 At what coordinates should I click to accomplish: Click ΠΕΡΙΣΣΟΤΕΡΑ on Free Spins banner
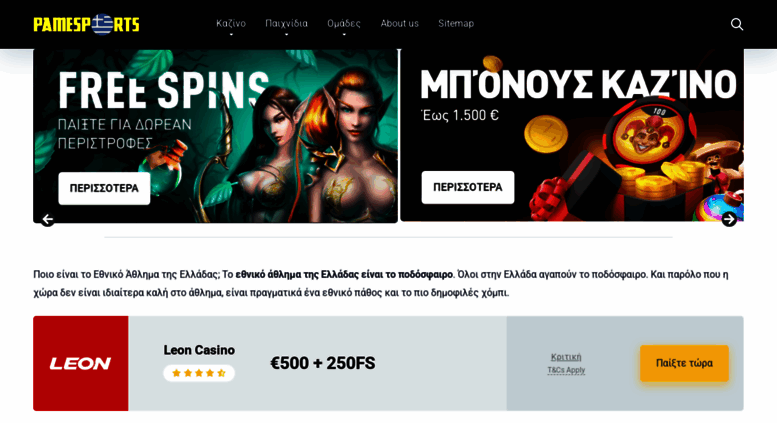[x=104, y=188]
